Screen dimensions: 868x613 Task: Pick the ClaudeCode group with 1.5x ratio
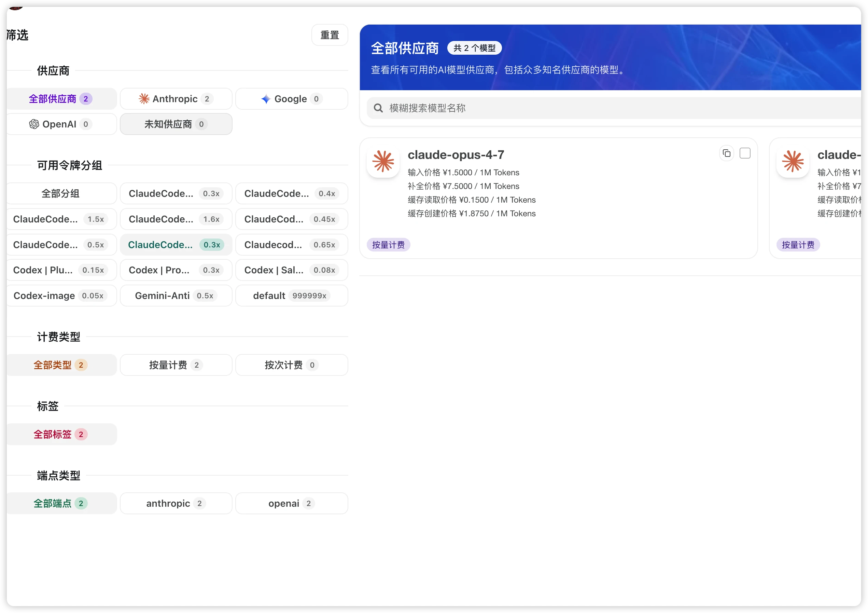point(61,219)
